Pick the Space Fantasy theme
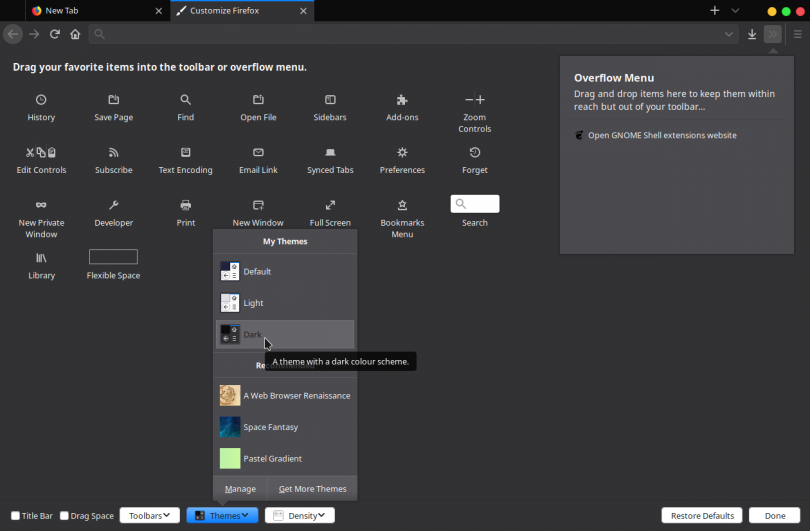The image size is (810, 531). coord(285,427)
